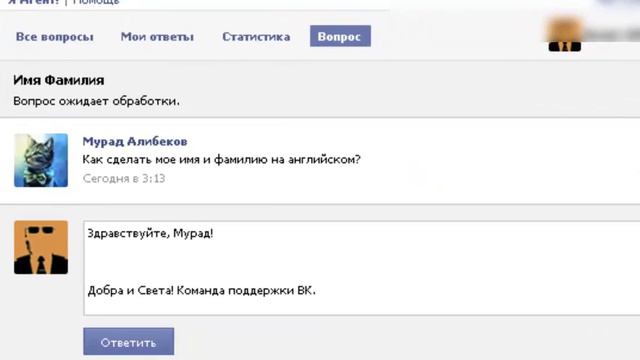This screenshot has width=640, height=360.
Task: Open the Помощь link at top
Action: (x=96, y=2)
